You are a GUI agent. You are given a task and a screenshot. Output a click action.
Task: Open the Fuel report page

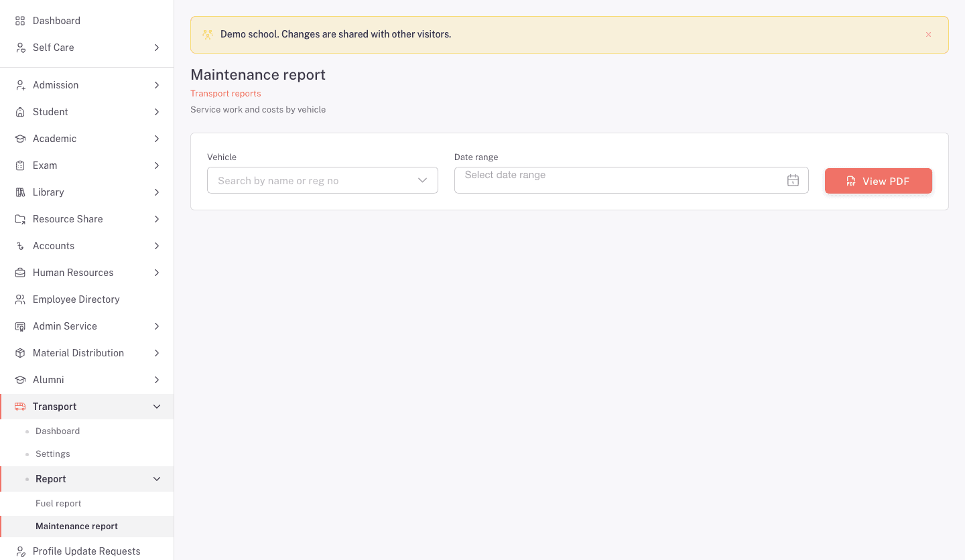pyautogui.click(x=58, y=504)
